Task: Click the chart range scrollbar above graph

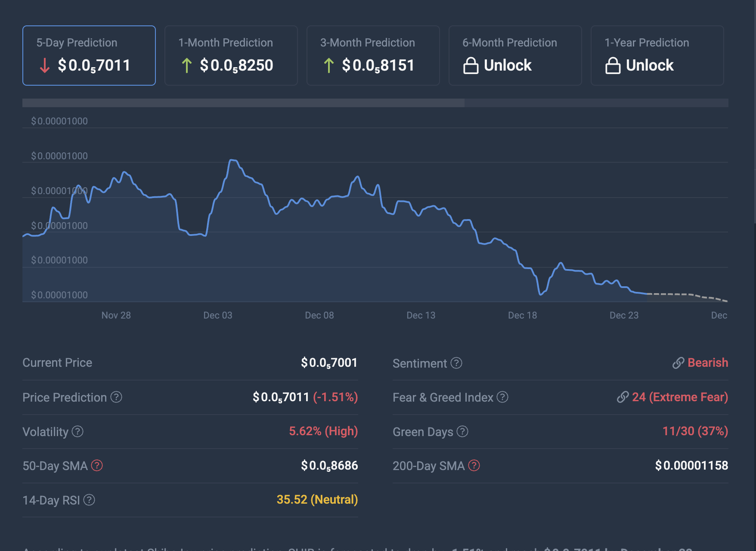Action: click(243, 103)
